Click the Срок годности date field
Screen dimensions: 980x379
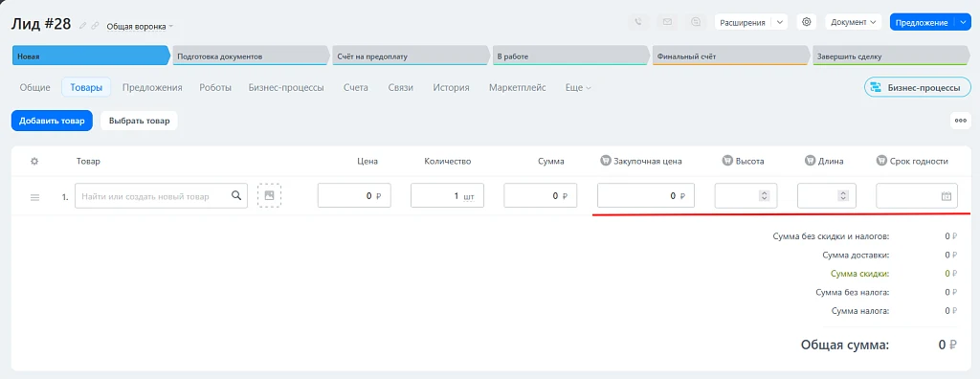[918, 196]
